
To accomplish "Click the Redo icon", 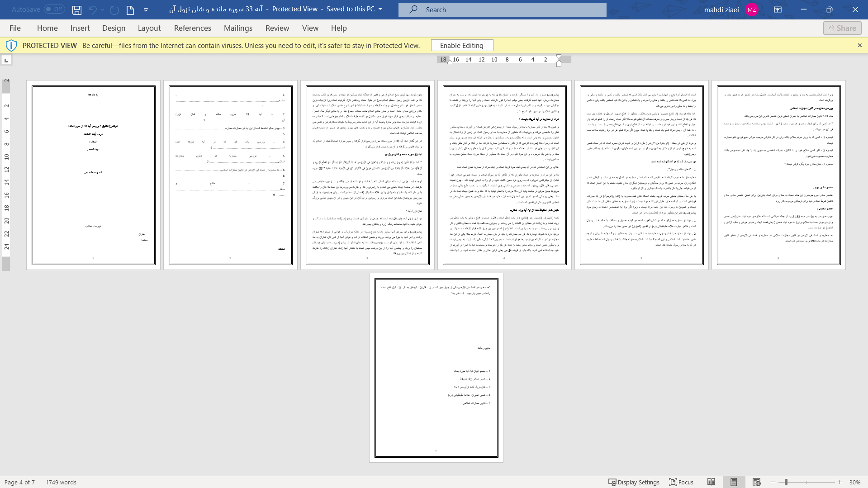I will [x=114, y=9].
